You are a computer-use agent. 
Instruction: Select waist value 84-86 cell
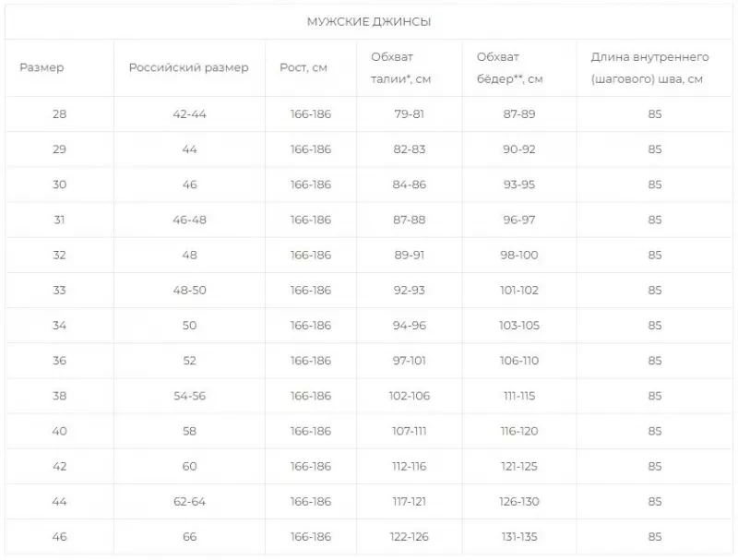pos(409,185)
